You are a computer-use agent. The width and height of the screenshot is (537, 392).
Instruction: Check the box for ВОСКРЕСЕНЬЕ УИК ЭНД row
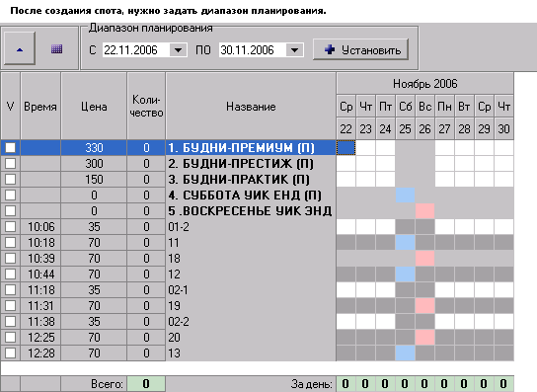pos(10,210)
